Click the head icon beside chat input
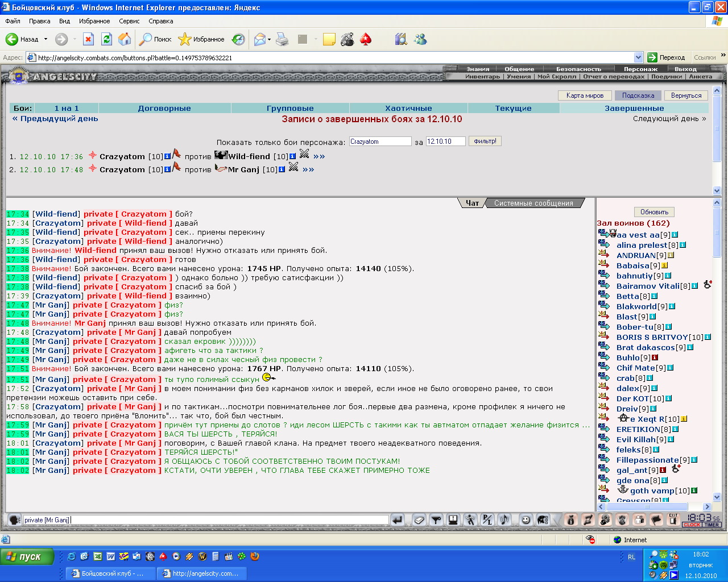Viewport: 728px width, 582px height. pyautogui.click(x=15, y=519)
